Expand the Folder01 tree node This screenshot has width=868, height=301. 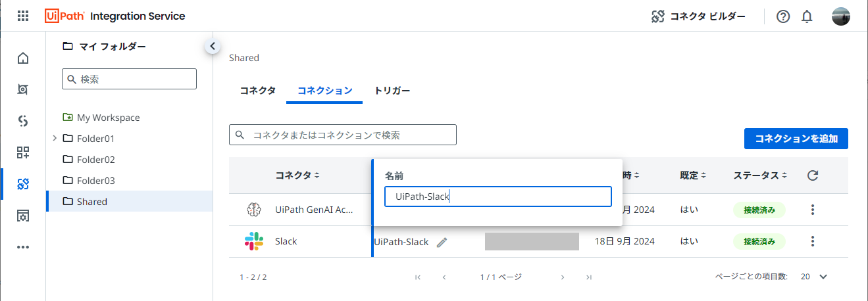(54, 138)
